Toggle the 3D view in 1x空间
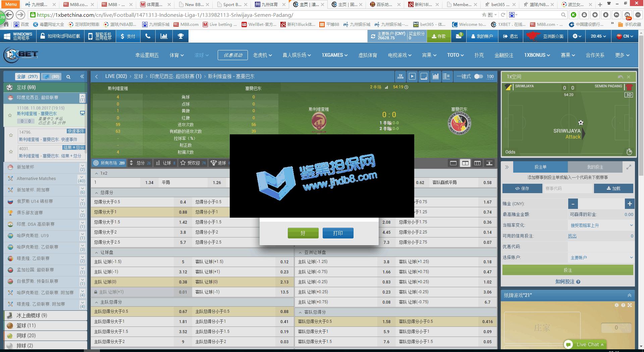 628,95
